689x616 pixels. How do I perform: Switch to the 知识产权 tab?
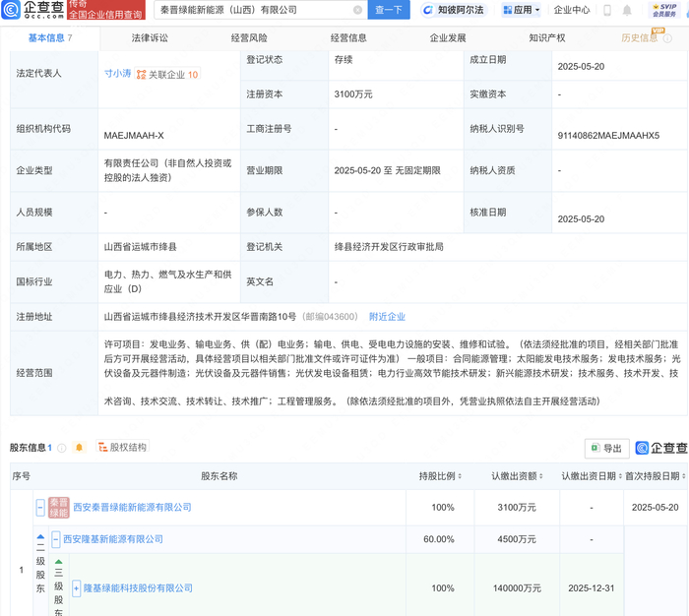[546, 38]
